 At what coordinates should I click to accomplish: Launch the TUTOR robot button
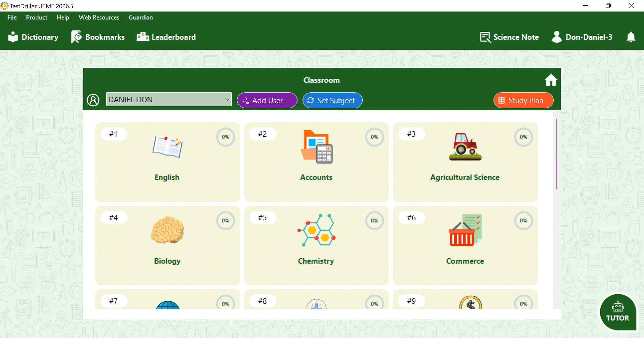tap(618, 312)
